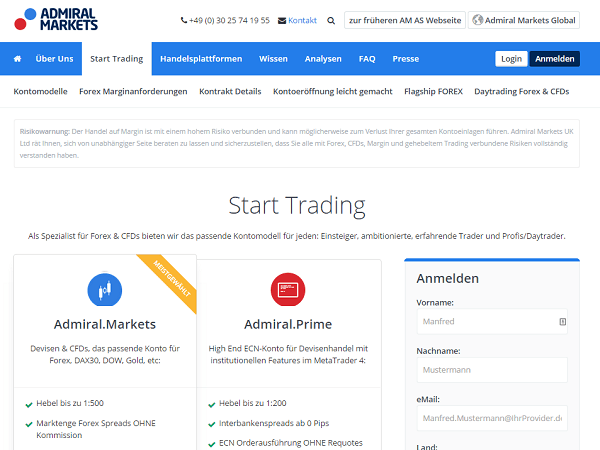600x450 pixels.
Task: Click the Nachname input field
Action: 492,370
